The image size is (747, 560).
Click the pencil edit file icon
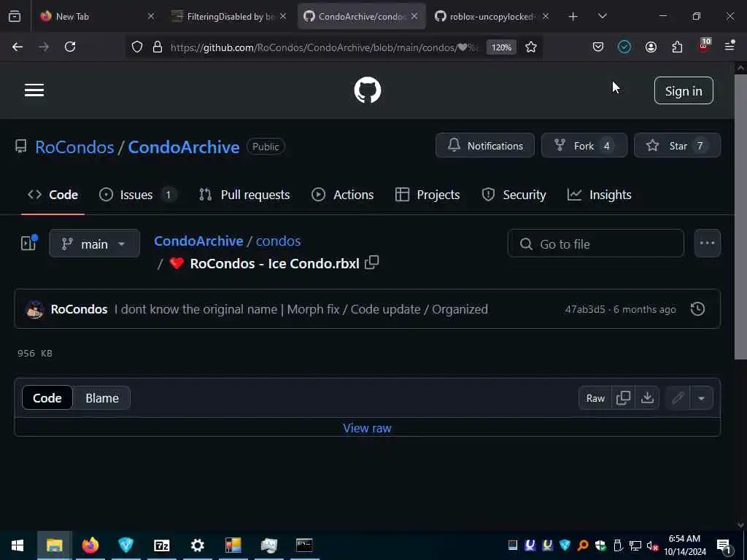pos(678,397)
